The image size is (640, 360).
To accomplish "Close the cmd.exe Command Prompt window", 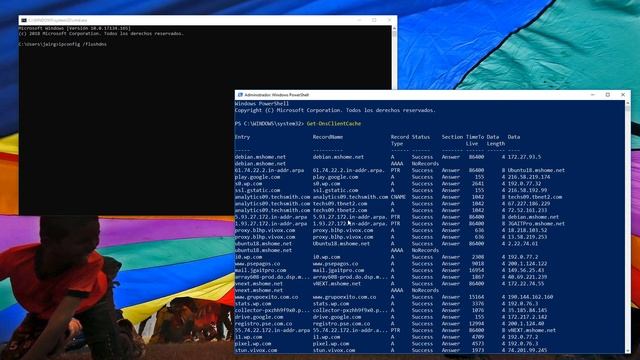I will click(389, 20).
